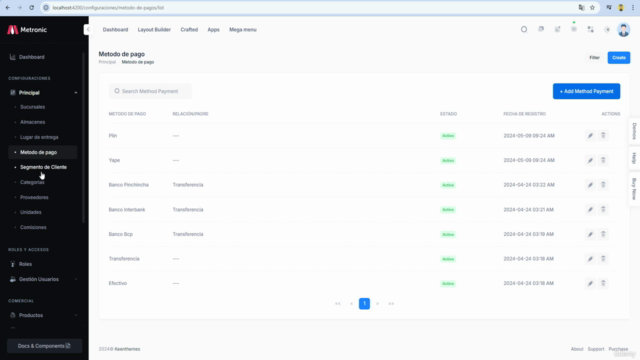
Task: Go to Sucursales
Action: 32,107
